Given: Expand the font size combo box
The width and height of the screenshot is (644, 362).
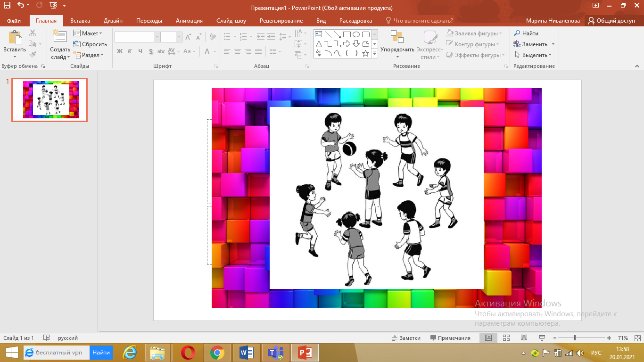Looking at the screenshot, I should 179,37.
